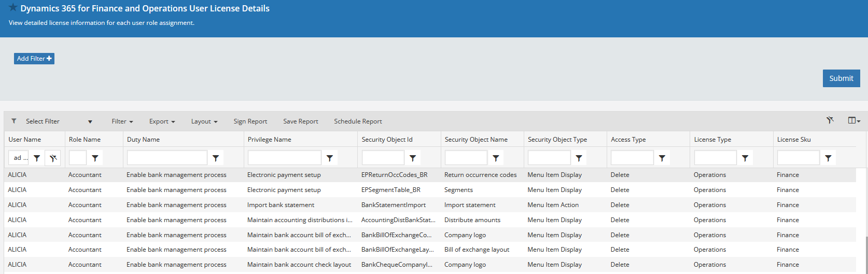Open the column chooser icon

854,120
